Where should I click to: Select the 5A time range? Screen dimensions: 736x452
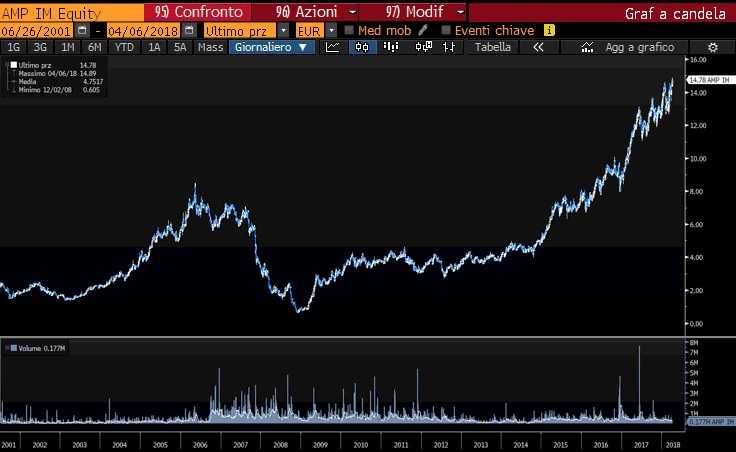[180, 47]
